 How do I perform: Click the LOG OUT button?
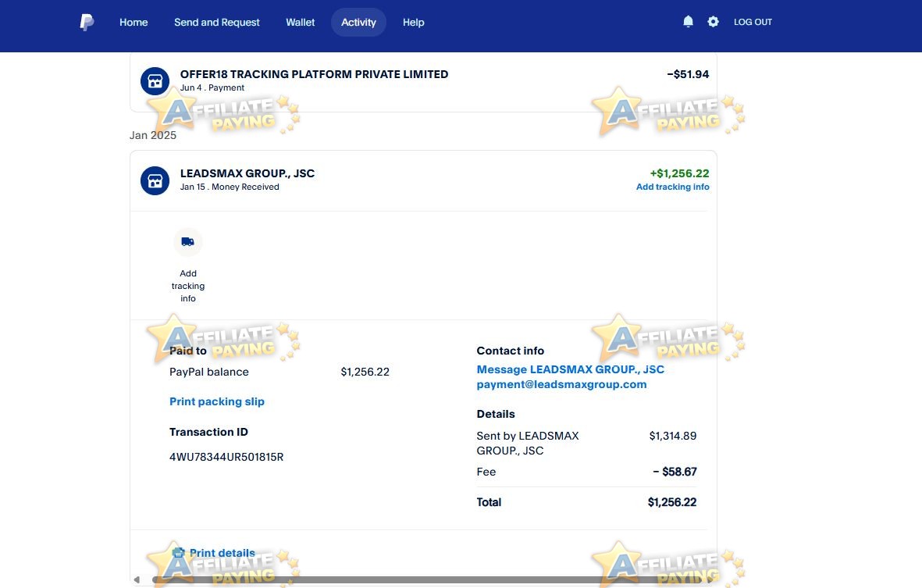pyautogui.click(x=753, y=22)
